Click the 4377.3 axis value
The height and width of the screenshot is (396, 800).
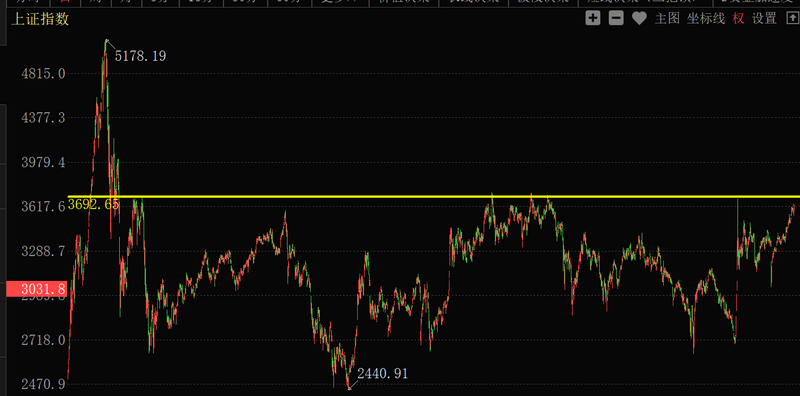tap(43, 118)
